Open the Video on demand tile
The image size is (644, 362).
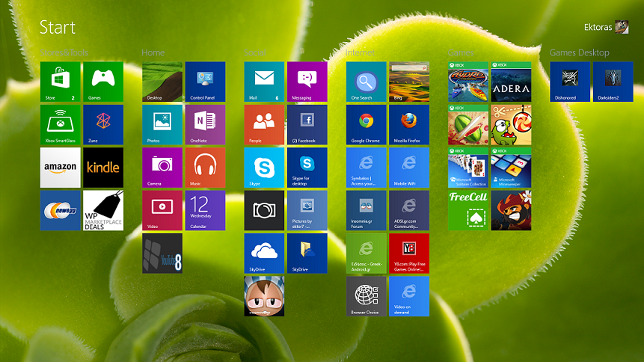tap(409, 296)
